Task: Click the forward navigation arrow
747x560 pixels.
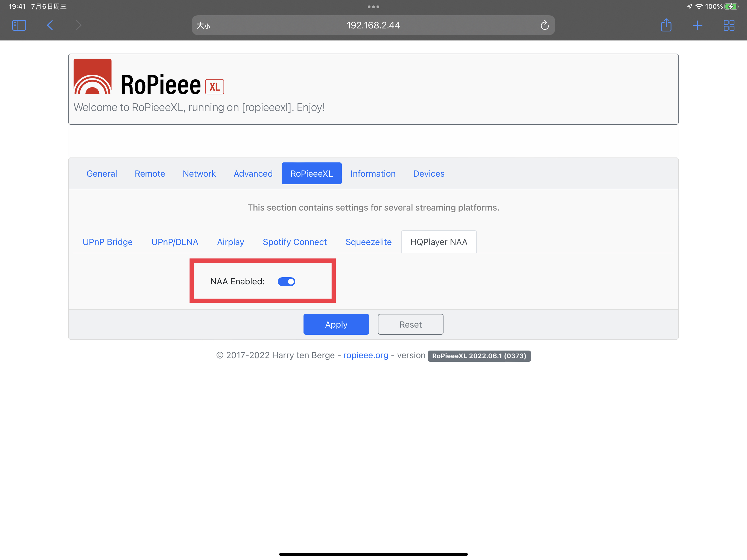Action: click(78, 25)
